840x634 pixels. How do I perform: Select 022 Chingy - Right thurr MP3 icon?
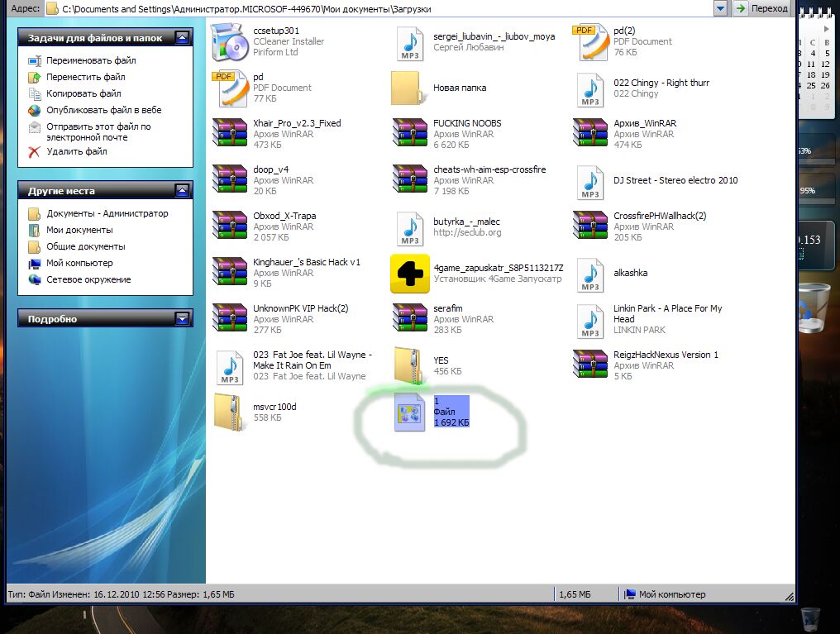point(590,90)
